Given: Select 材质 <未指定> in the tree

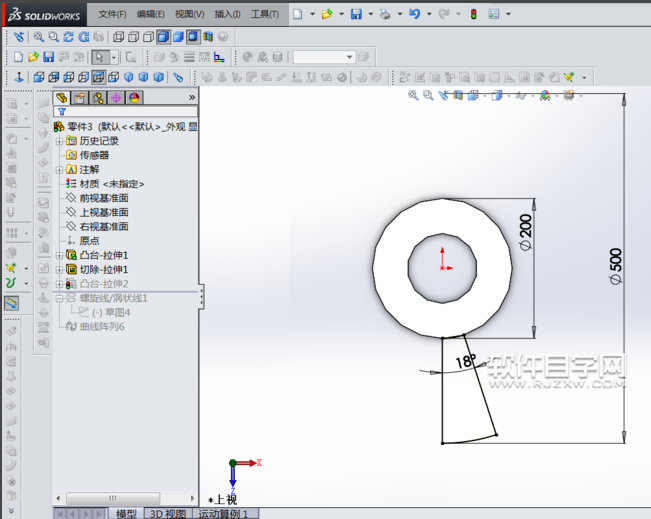Looking at the screenshot, I should (111, 184).
